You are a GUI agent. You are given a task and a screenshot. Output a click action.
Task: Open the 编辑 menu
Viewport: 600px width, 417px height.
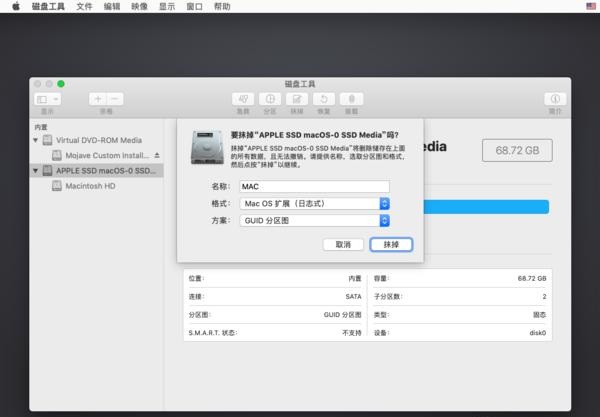112,7
